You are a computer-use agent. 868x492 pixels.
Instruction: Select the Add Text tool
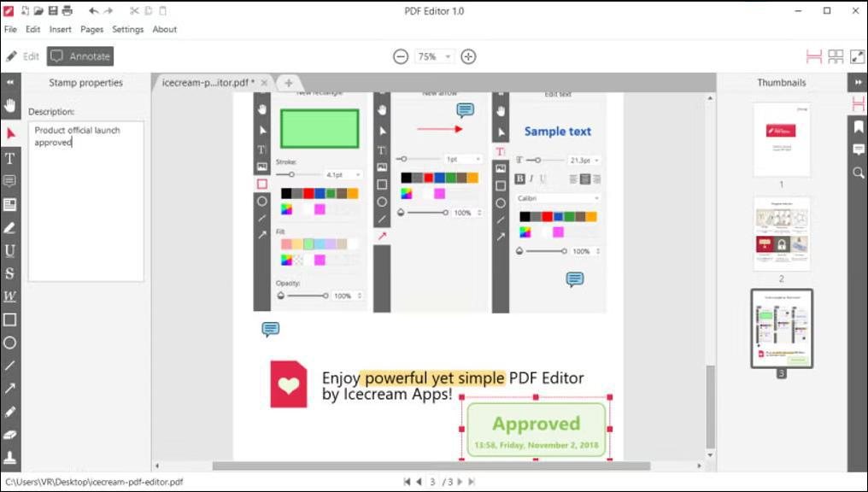[x=10, y=159]
